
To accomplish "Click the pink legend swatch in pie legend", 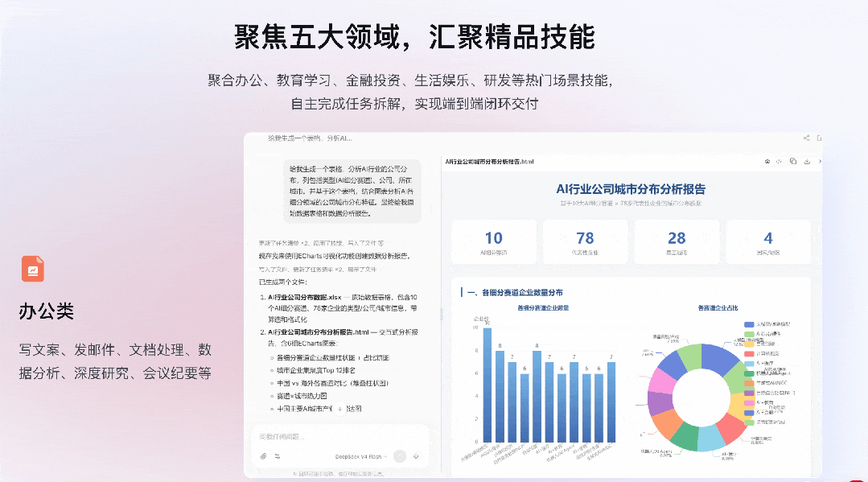I will pos(749,403).
